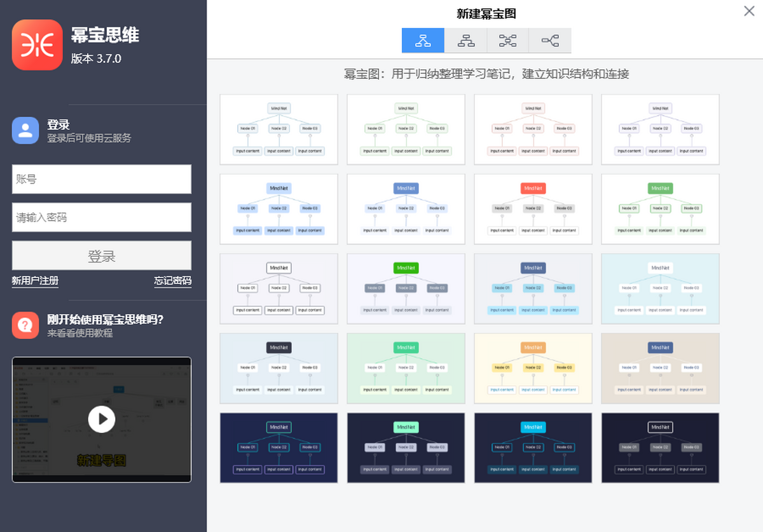Choose the dark template with mint green root
Screen dimensions: 763x532
tap(406, 447)
